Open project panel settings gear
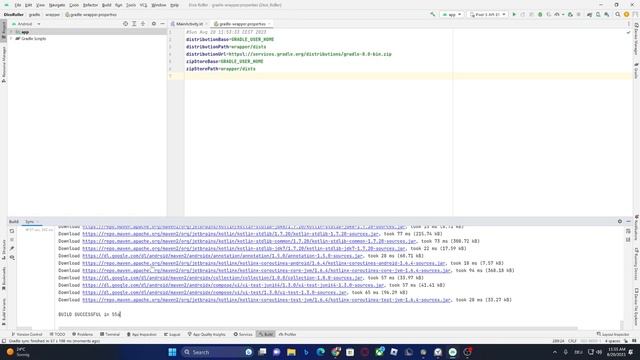Screen dimensions: 640x360 tap(154, 24)
